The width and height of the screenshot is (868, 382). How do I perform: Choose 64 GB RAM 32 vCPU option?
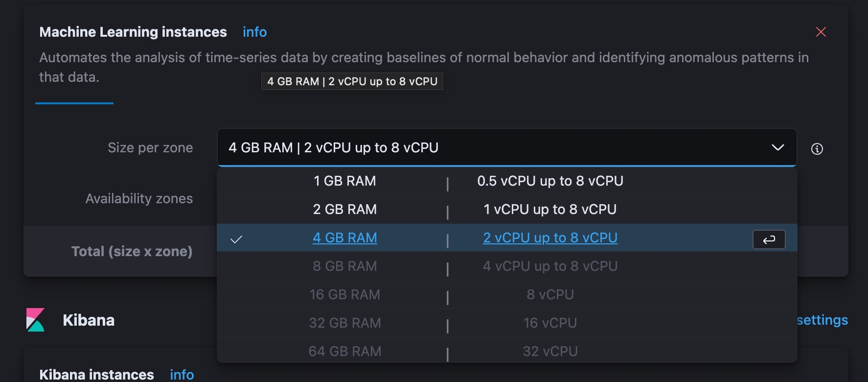tap(507, 351)
